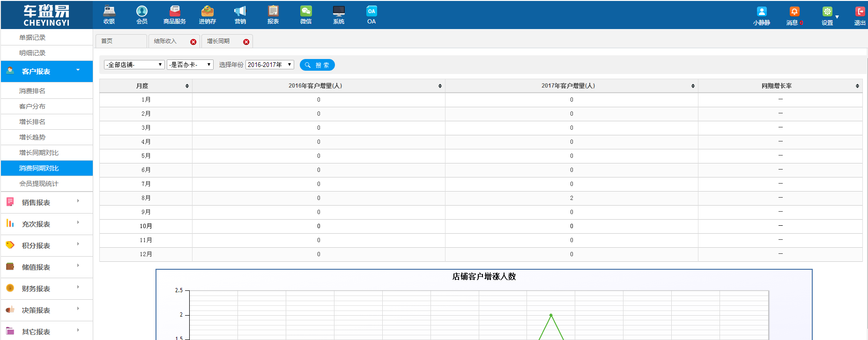Open the 营销 marketing megaphone icon
The width and height of the screenshot is (868, 340).
240,15
